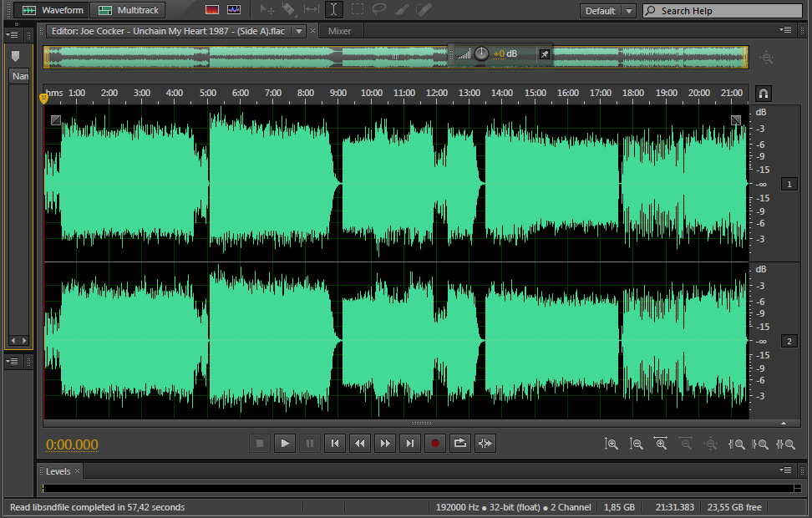This screenshot has height=518, width=812.
Task: Select the Spot Healing Brush tool
Action: (424, 9)
